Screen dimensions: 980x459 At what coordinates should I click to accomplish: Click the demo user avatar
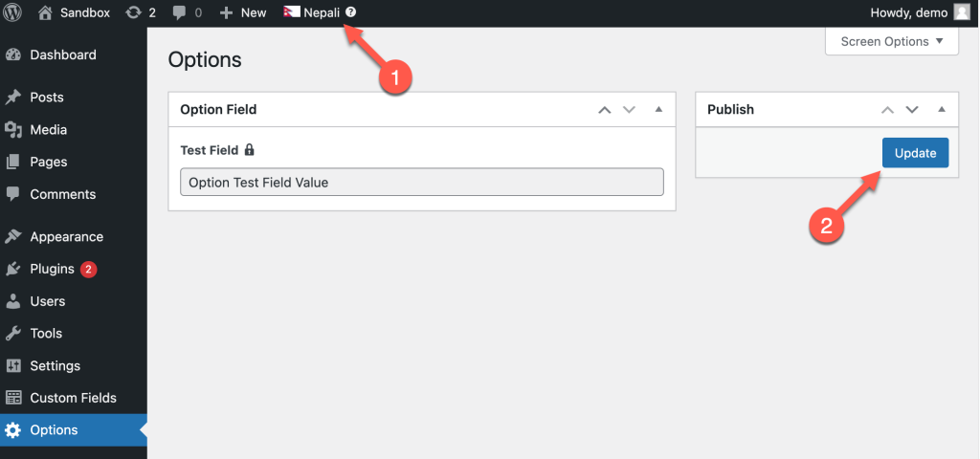[961, 12]
